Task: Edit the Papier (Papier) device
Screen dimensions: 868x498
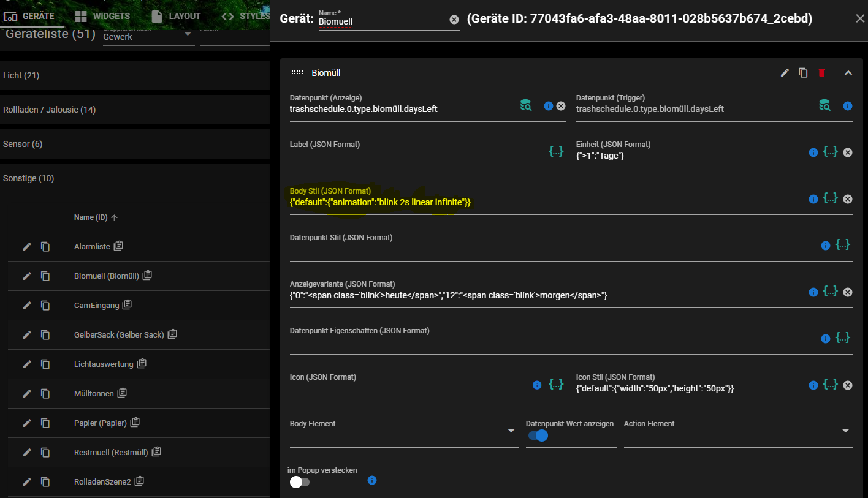Action: click(27, 423)
